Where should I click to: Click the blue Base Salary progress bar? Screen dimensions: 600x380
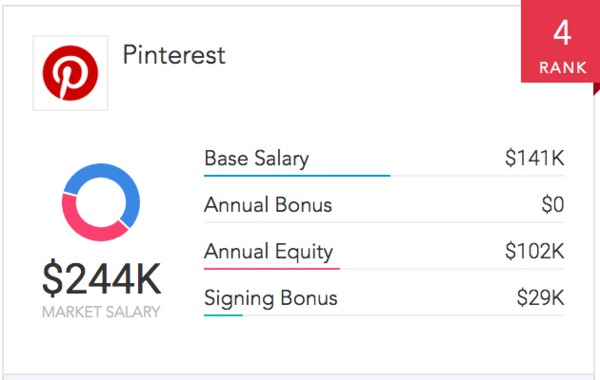pos(297,176)
